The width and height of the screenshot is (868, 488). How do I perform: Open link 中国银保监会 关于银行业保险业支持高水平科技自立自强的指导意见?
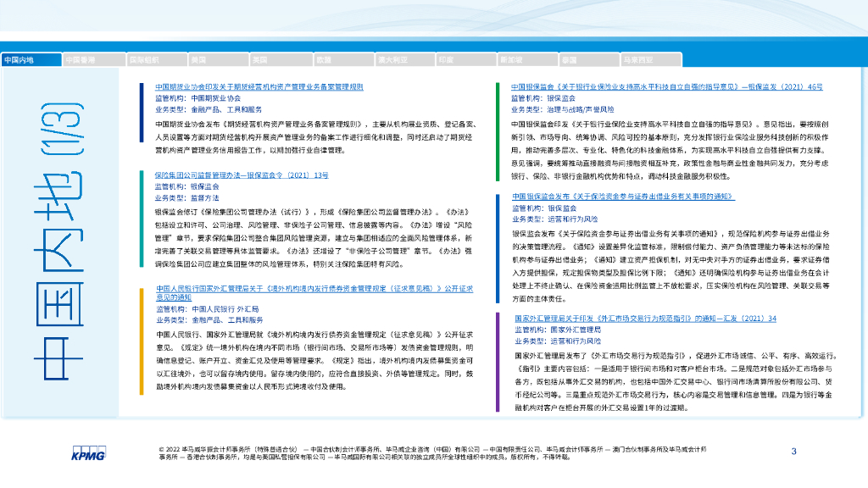666,87
